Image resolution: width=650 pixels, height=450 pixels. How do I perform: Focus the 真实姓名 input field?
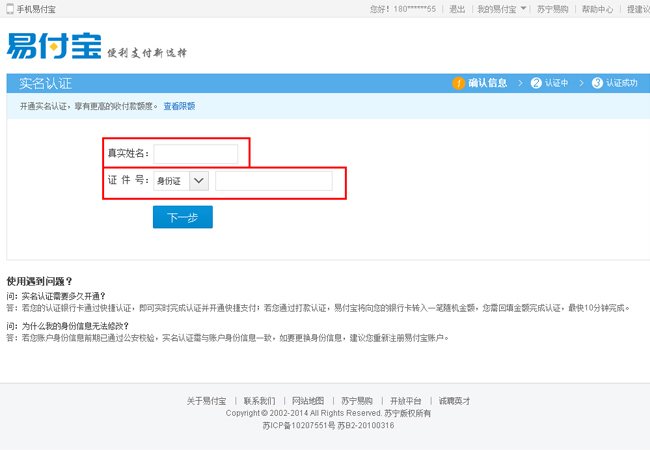pos(196,154)
